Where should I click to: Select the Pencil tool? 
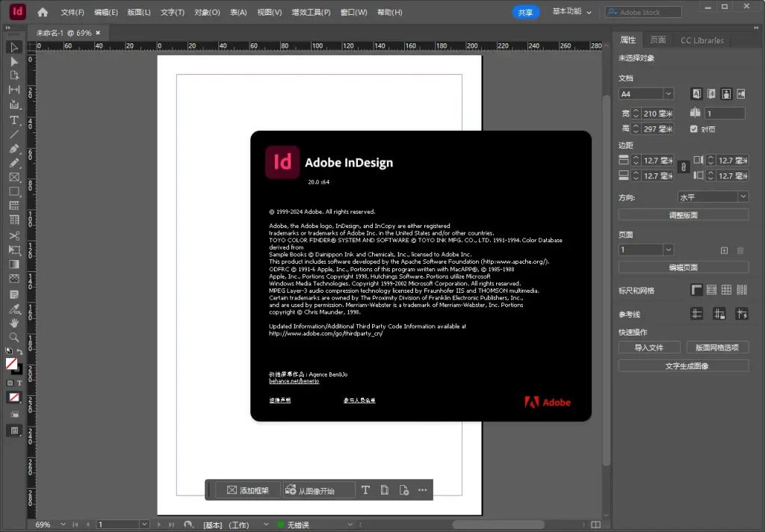click(x=14, y=163)
